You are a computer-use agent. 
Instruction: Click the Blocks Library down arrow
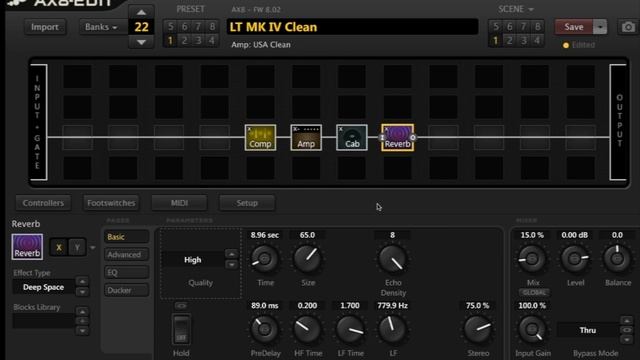coord(82,330)
